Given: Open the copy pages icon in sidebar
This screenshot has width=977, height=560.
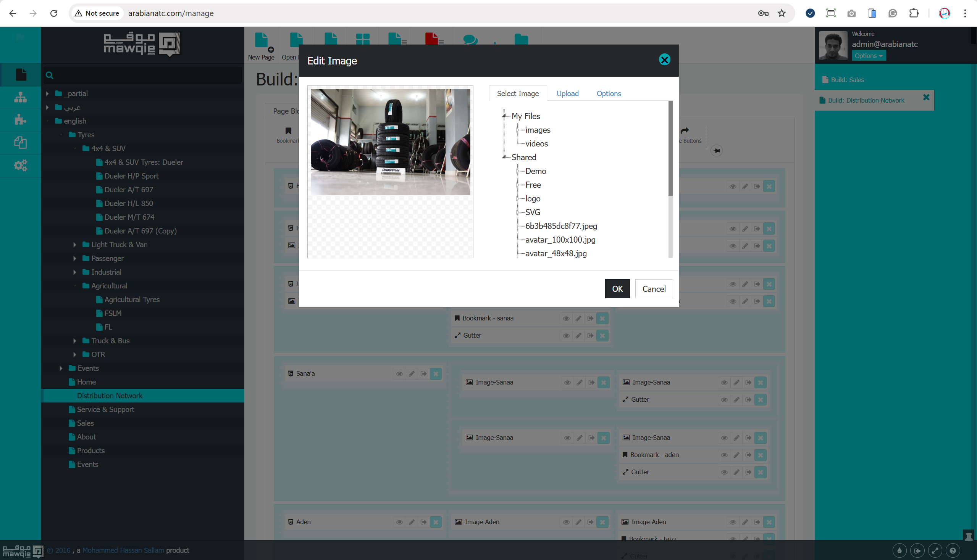Looking at the screenshot, I should [20, 142].
